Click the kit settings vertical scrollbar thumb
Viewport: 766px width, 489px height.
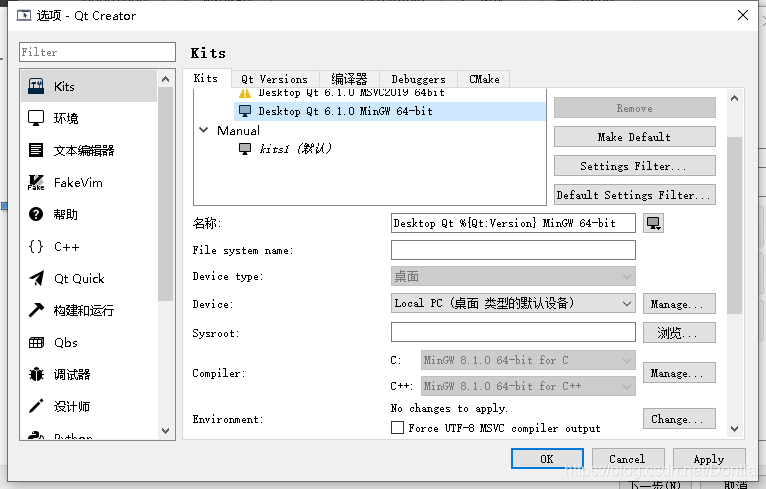tap(734, 225)
